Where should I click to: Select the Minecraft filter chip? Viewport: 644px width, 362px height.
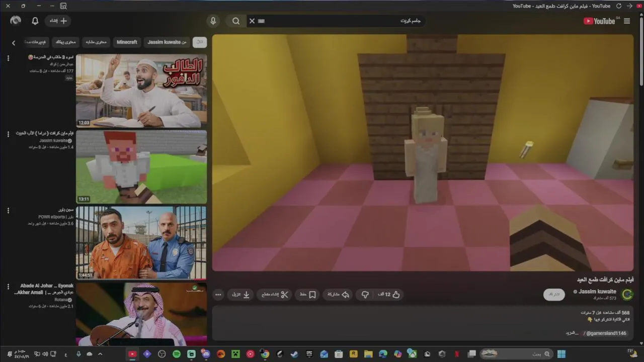(127, 42)
